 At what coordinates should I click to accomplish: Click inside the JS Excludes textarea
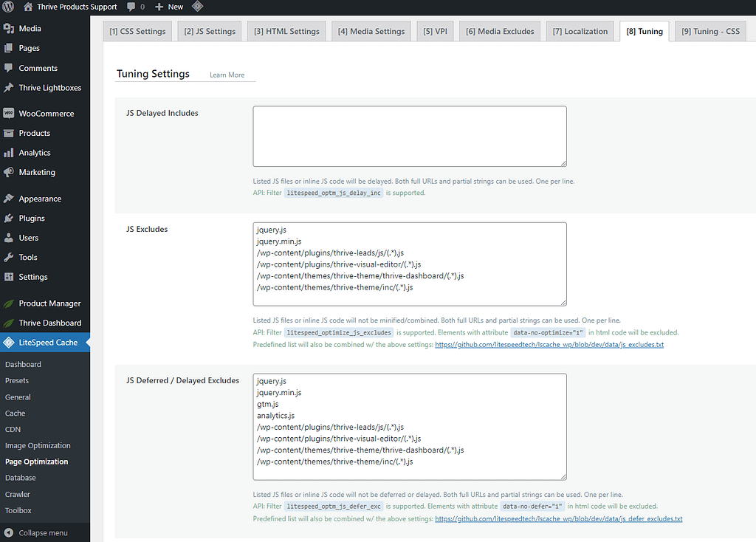pyautogui.click(x=409, y=264)
